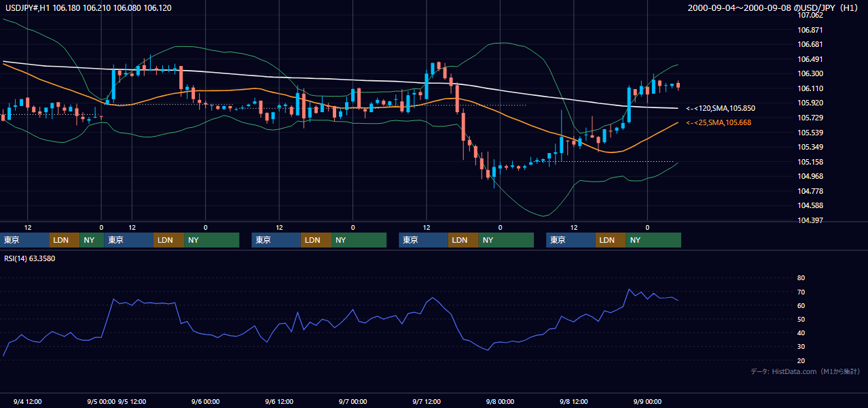
Task: Select the 9/9 00:00 time label
Action: pos(647,401)
